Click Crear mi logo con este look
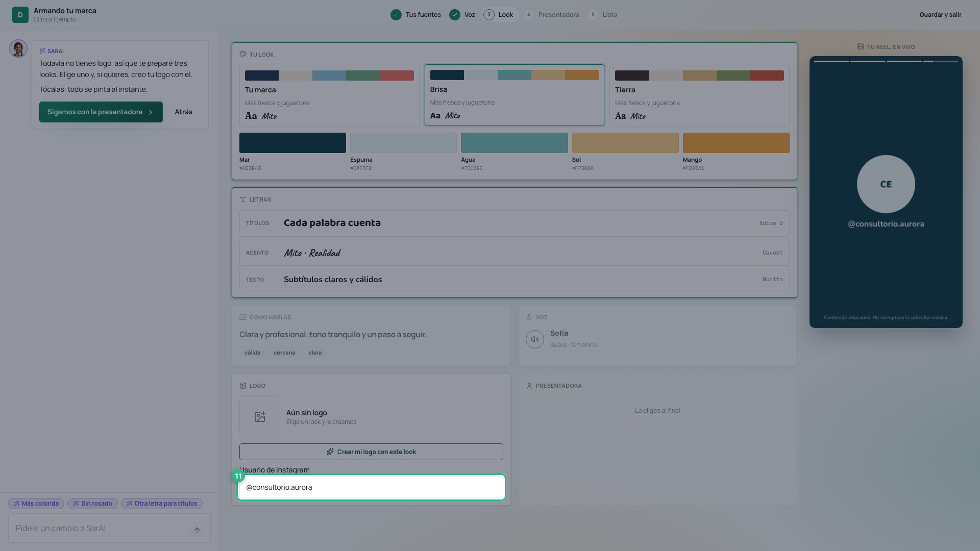This screenshot has height=551, width=980. coord(371,452)
